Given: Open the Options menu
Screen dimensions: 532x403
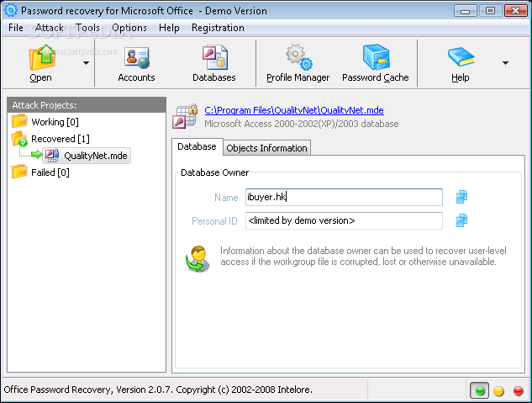Looking at the screenshot, I should coord(129,28).
